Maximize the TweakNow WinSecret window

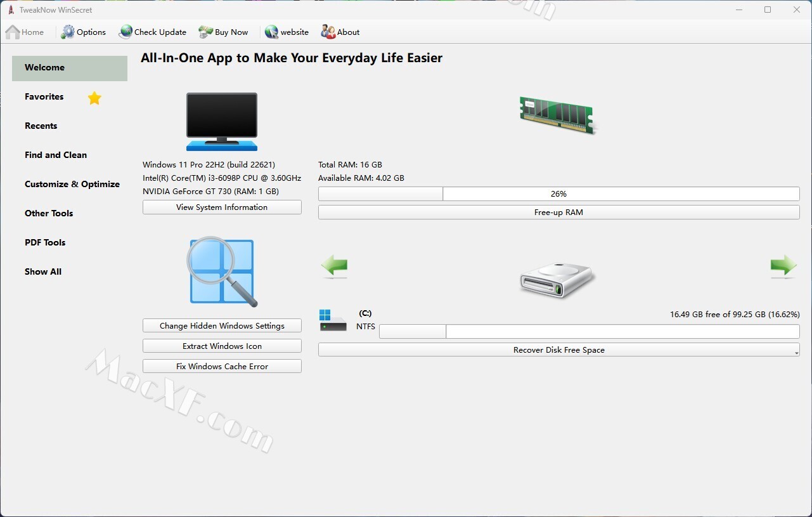coord(768,10)
